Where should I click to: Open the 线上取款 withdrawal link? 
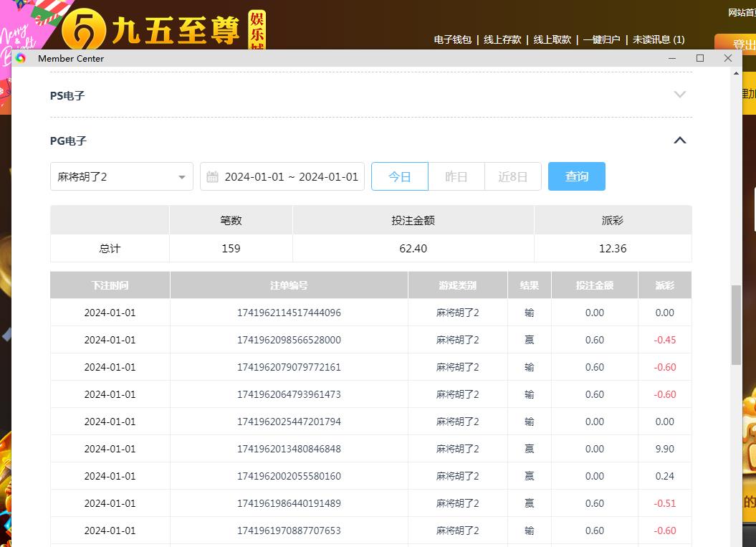point(552,40)
